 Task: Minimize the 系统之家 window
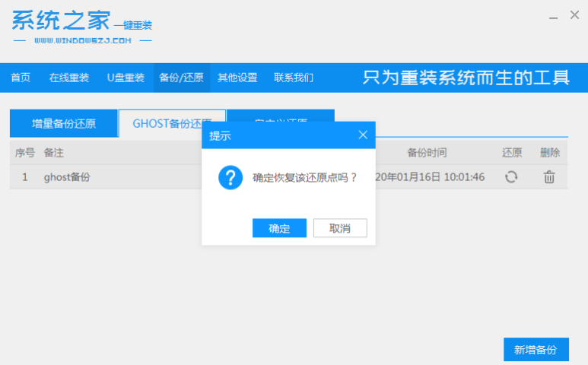click(x=553, y=17)
